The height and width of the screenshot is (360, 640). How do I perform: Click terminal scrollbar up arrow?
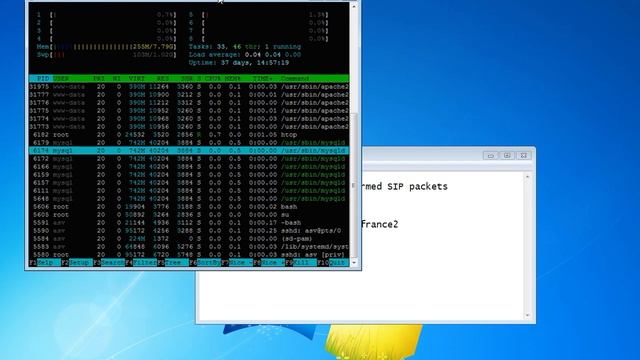[x=354, y=7]
